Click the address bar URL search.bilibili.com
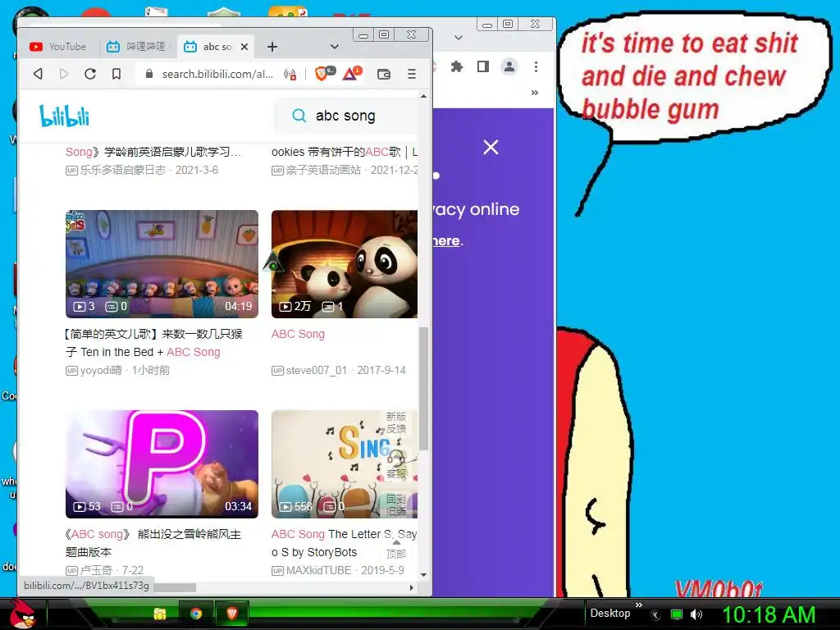The image size is (840, 630). click(x=217, y=75)
